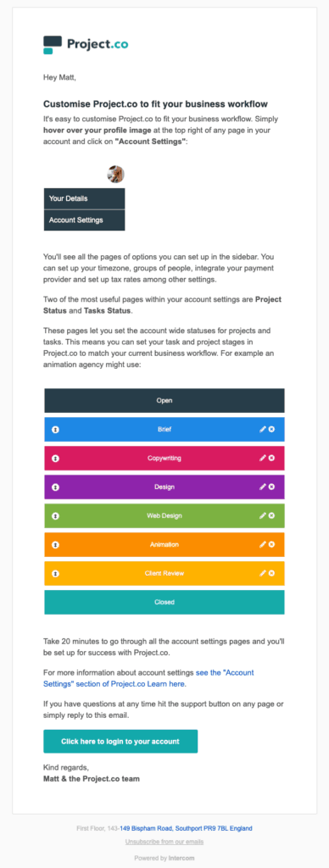Image resolution: width=329 pixels, height=868 pixels.
Task: Delete the Brief status with its X icon
Action: (x=271, y=430)
